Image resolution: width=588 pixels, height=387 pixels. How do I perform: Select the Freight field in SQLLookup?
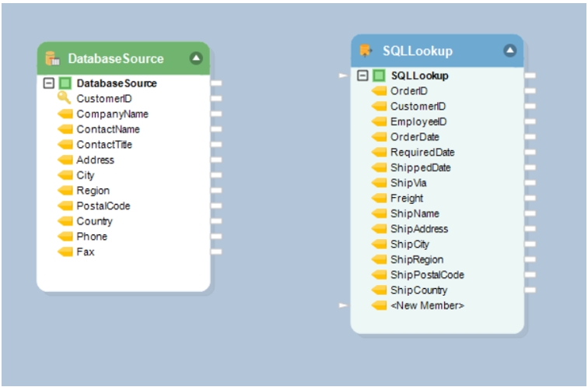pyautogui.click(x=407, y=199)
